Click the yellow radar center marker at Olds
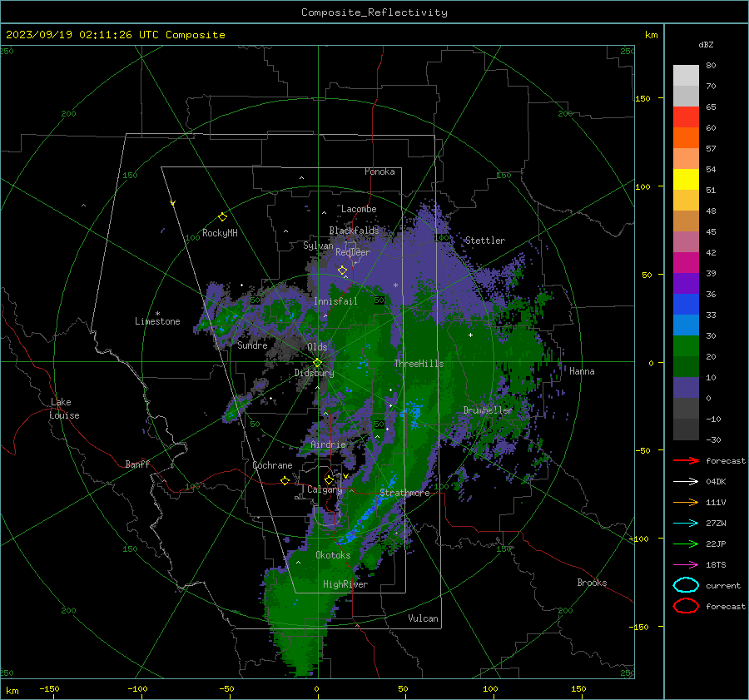This screenshot has height=700, width=749. 317,363
